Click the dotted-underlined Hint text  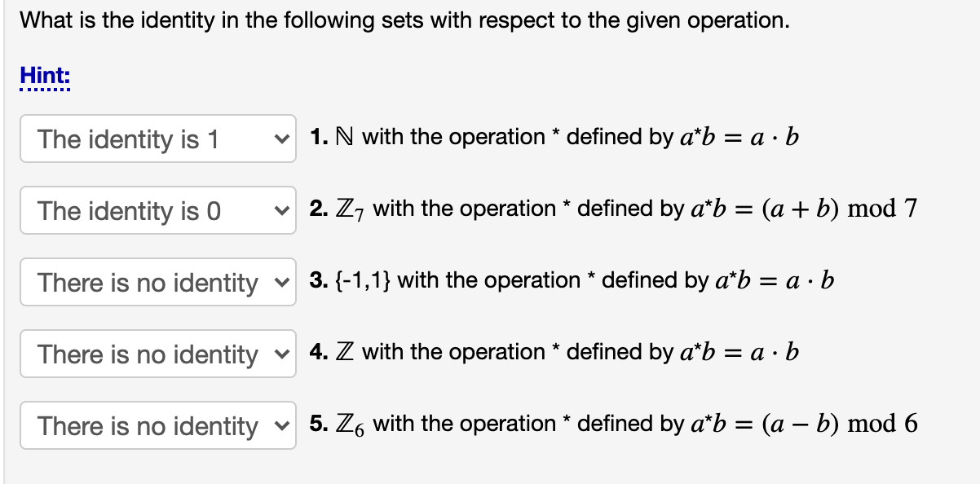pyautogui.click(x=44, y=75)
